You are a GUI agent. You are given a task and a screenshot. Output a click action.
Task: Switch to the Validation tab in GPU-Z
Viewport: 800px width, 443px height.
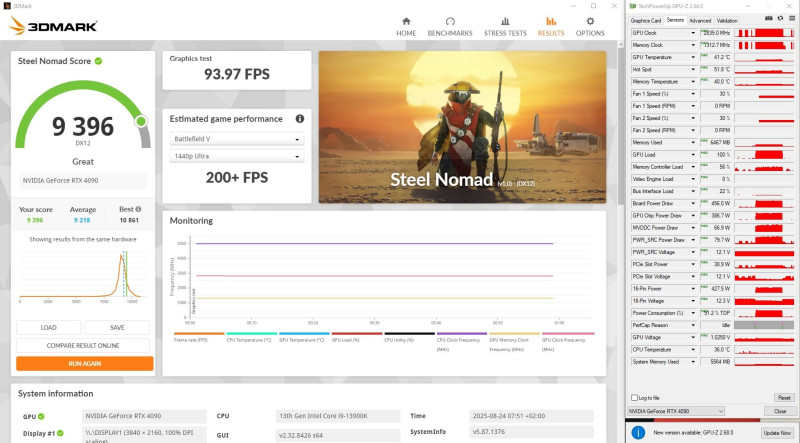tap(727, 20)
